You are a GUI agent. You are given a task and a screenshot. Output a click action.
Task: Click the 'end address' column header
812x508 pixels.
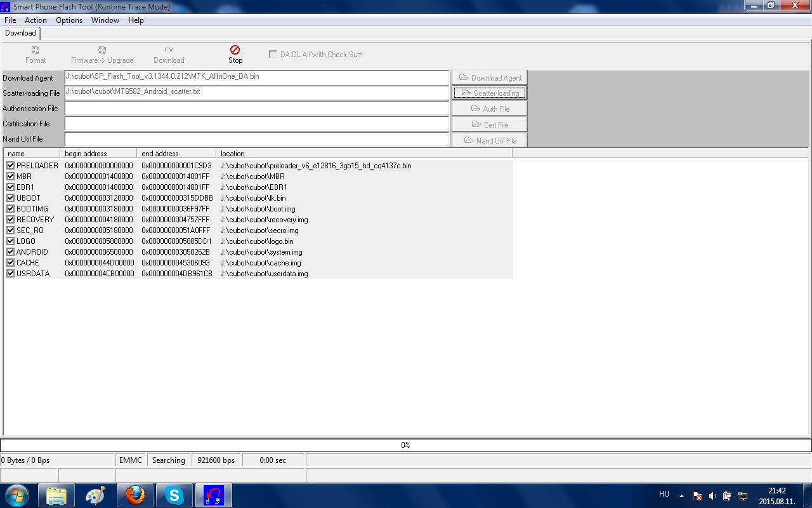pyautogui.click(x=176, y=154)
